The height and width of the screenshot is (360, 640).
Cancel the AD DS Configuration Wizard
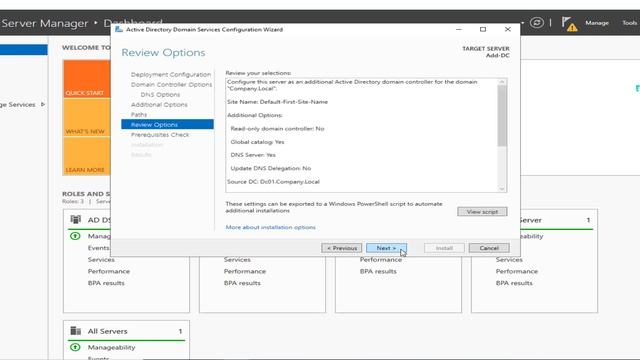click(x=489, y=248)
